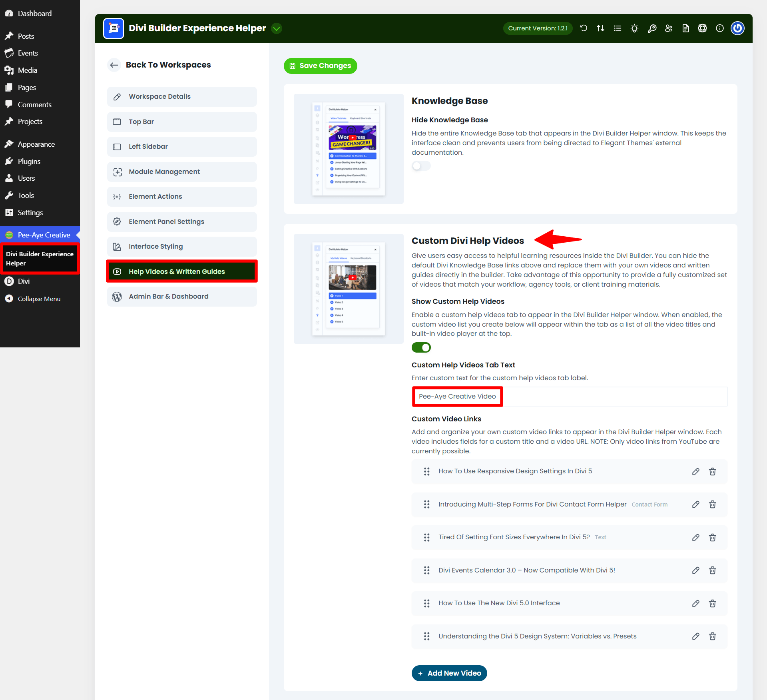
Task: Click the license key icon
Action: tap(652, 28)
